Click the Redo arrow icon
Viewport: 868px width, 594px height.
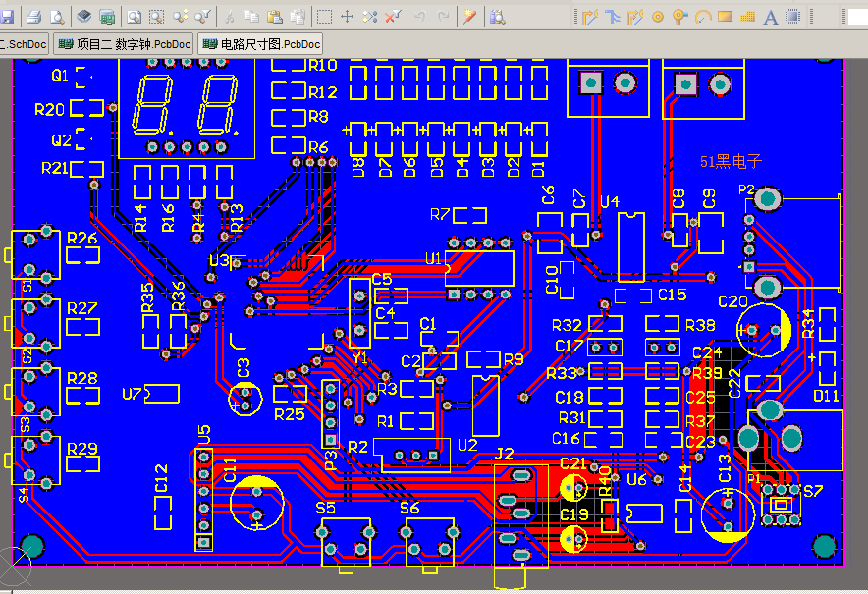[443, 17]
